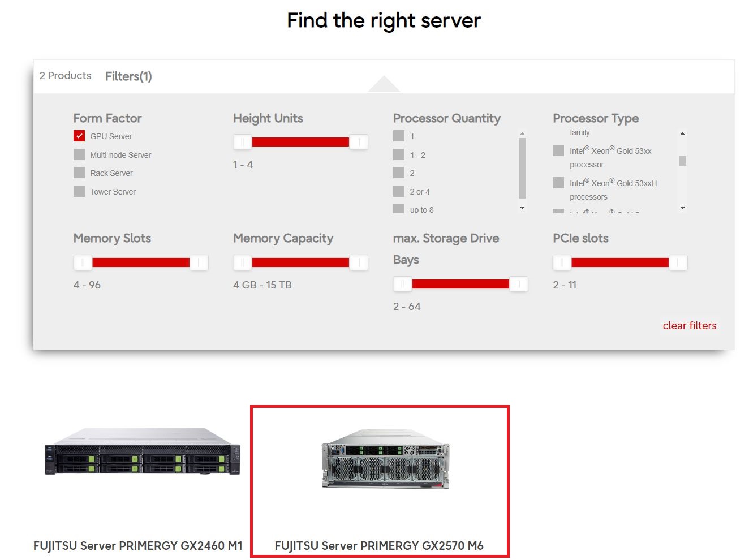Click the Memory Capacity left slider handle

click(242, 262)
